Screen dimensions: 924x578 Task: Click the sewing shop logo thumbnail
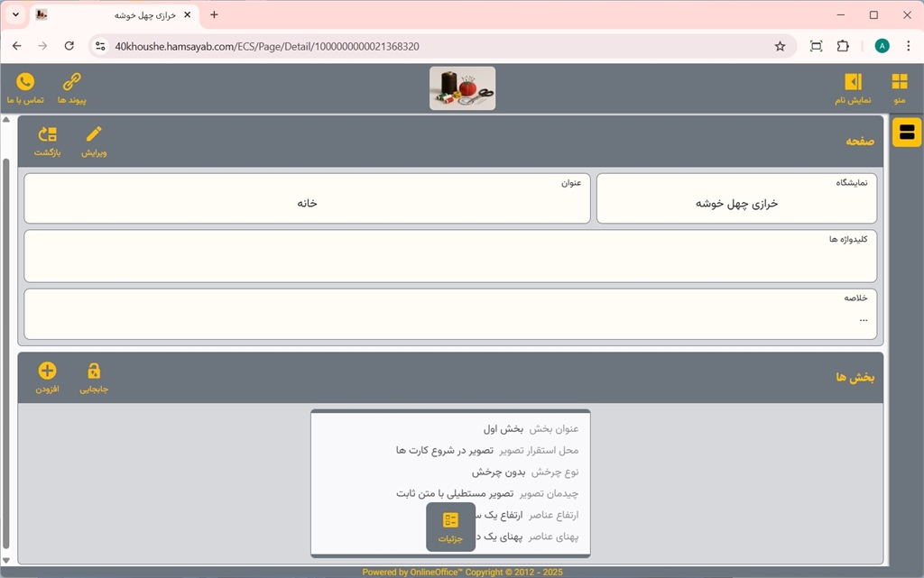[462, 88]
